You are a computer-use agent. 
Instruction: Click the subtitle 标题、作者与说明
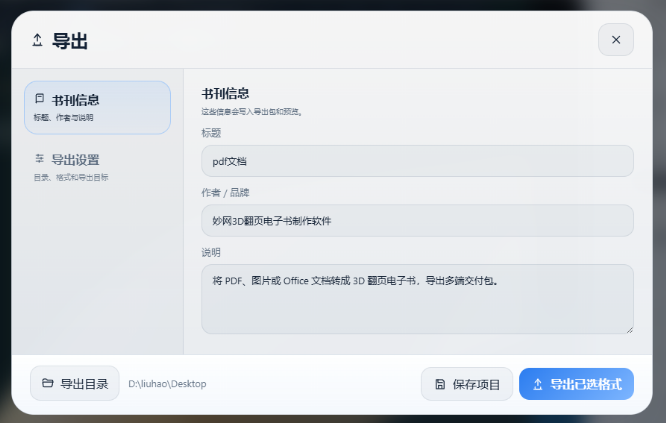click(x=63, y=118)
